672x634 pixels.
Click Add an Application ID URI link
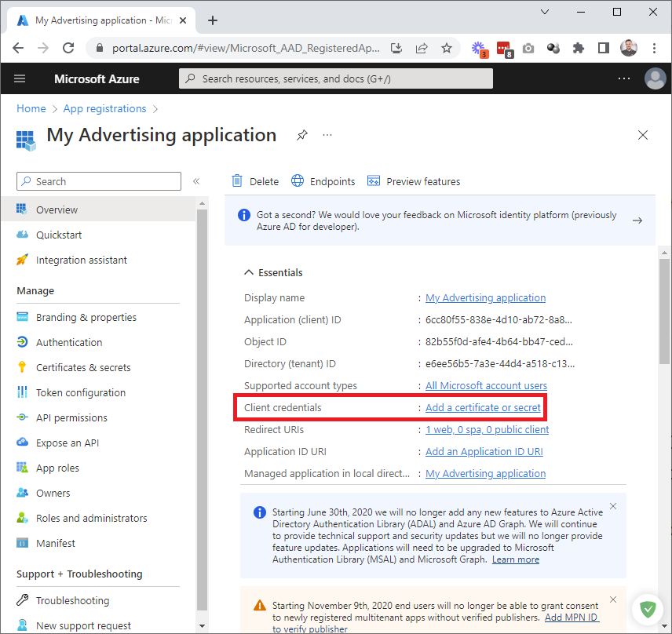click(484, 451)
